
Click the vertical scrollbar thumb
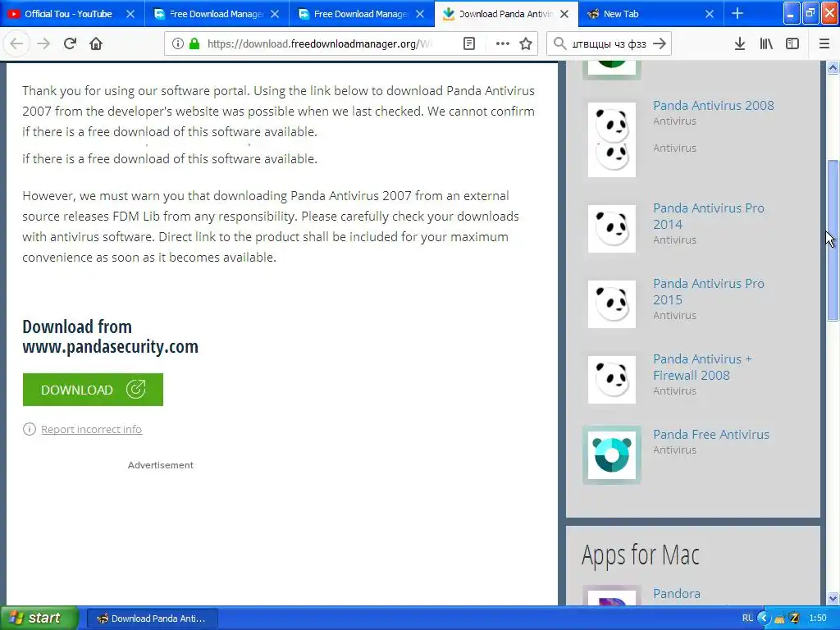click(833, 240)
